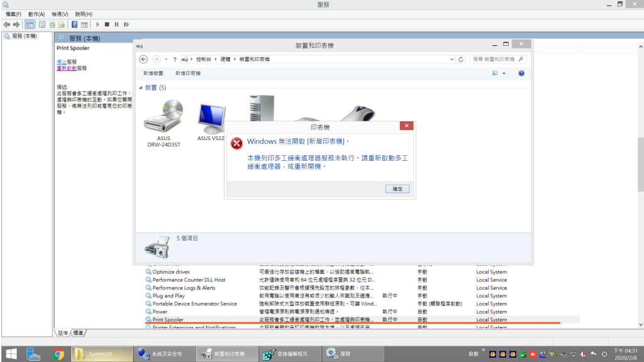Viewport: 644px width, 362px height.
Task: Open Chrome from the taskbar
Action: 58,354
